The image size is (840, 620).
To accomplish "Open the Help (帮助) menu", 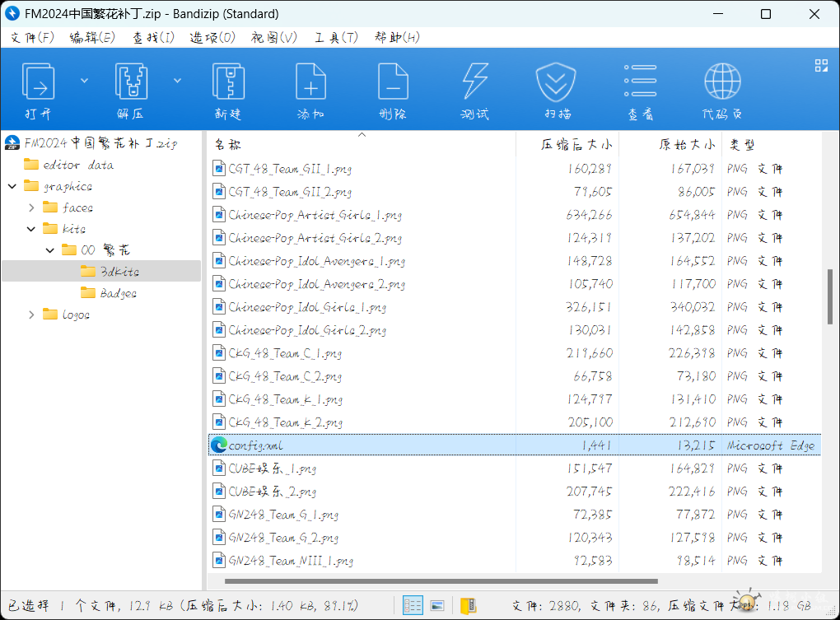I will (x=397, y=38).
